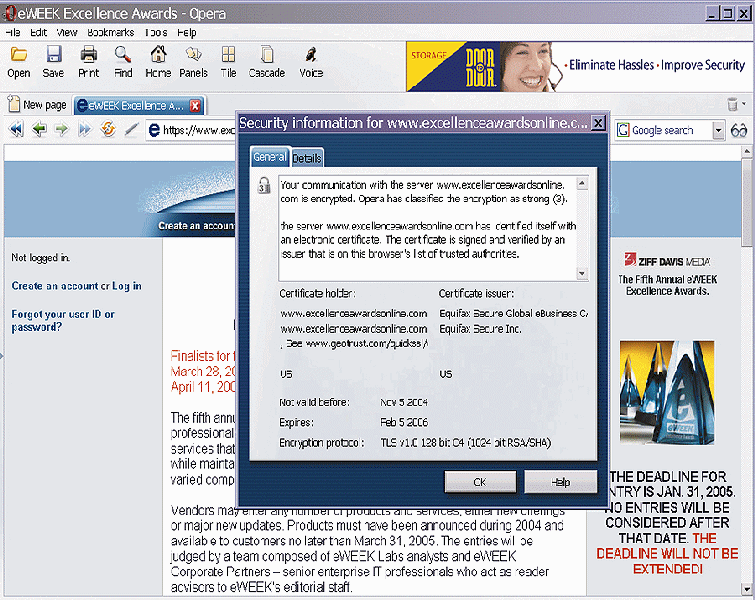
Task: Select the eWEEK Excellence Awards tab
Action: coord(139,105)
